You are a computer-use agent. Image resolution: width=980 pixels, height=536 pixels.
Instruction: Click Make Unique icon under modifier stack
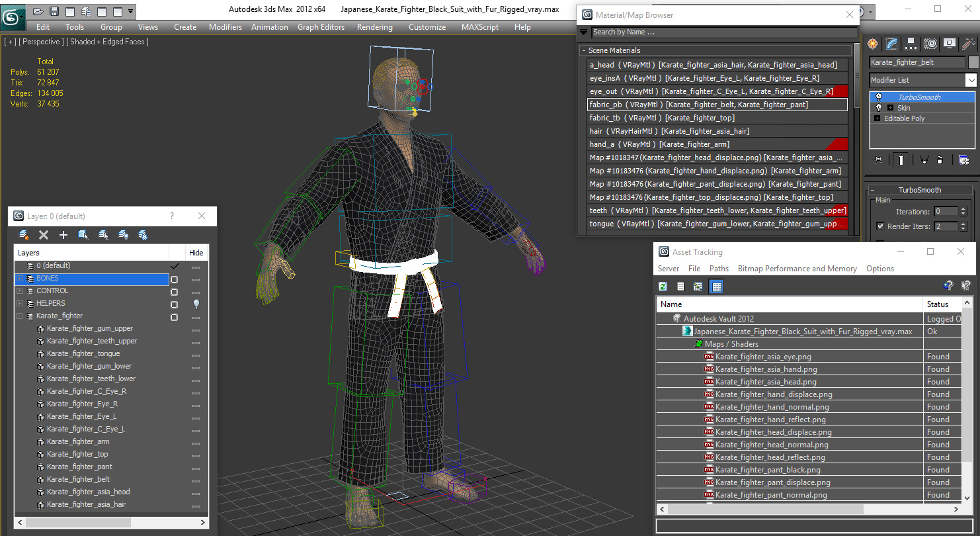[924, 159]
